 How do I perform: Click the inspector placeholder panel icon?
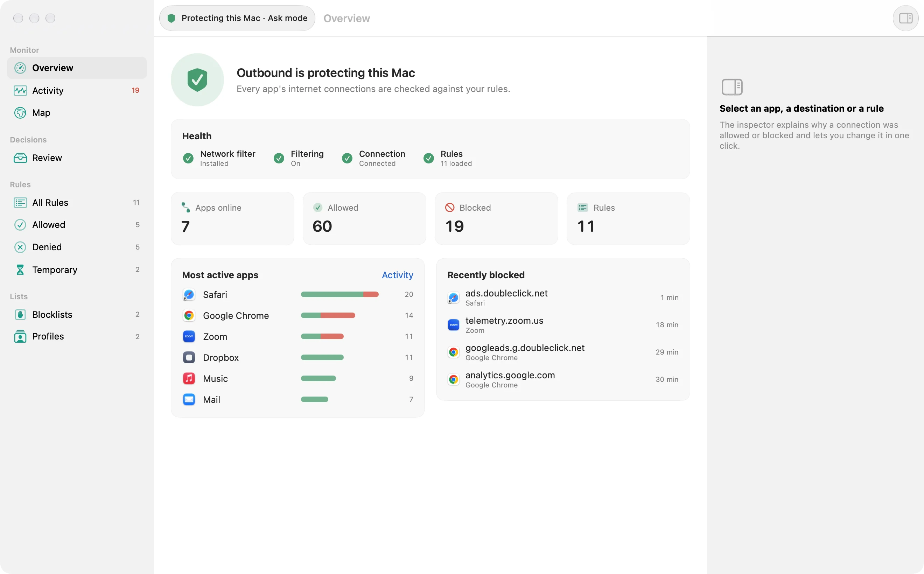[x=731, y=87]
